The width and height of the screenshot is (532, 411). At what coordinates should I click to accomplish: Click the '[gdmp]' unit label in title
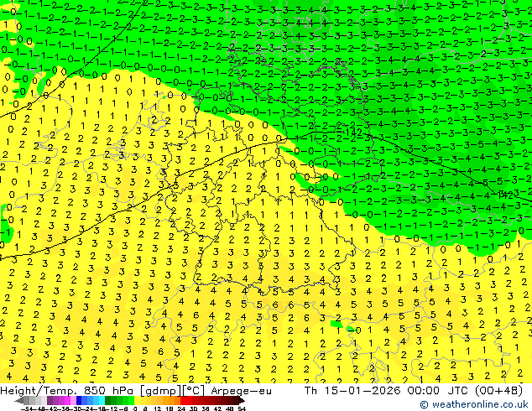(160, 391)
